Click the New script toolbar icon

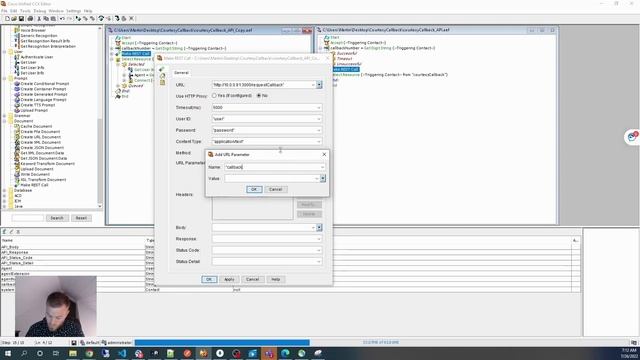point(7,19)
